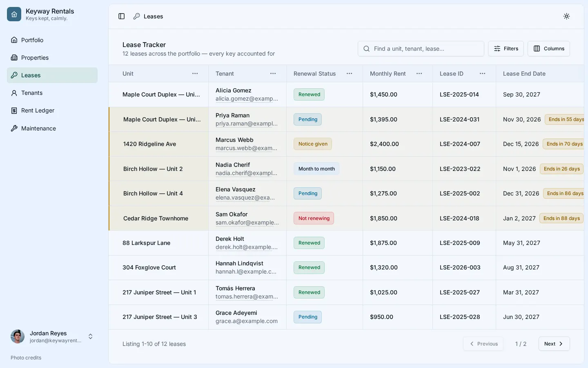Screen dimensions: 588x368
Task: Select the 1420 Ridgeline Ave row
Action: pyautogui.click(x=346, y=144)
